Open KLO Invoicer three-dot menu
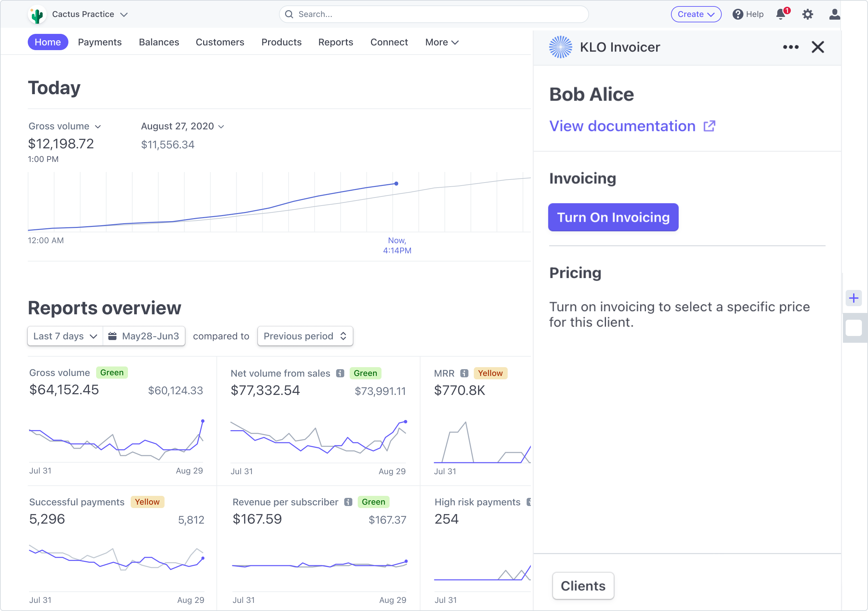Image resolution: width=868 pixels, height=611 pixels. pyautogui.click(x=790, y=47)
